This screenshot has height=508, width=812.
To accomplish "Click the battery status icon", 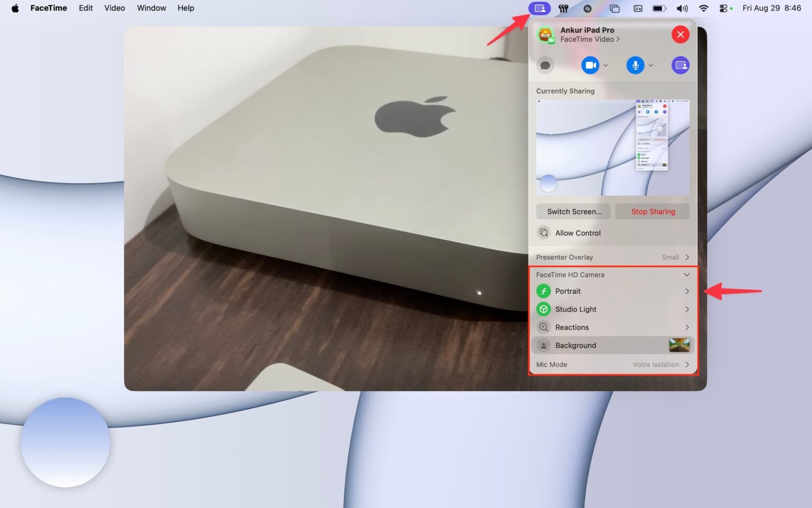I will coord(659,8).
